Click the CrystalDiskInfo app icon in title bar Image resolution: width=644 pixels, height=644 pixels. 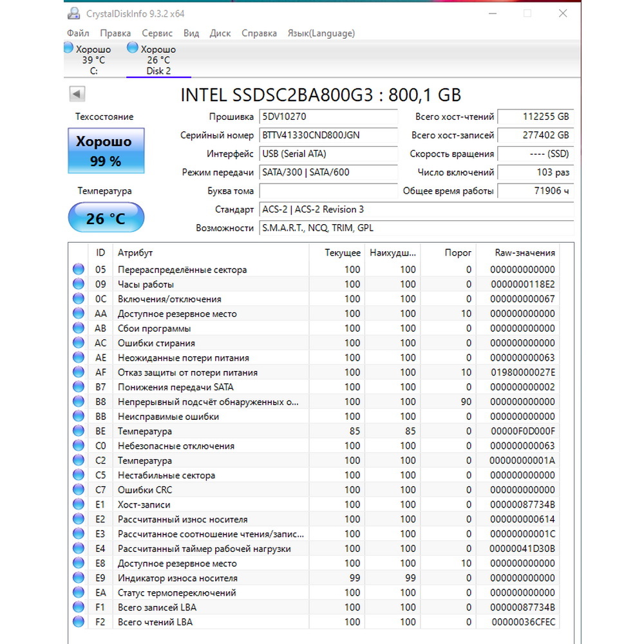click(74, 14)
